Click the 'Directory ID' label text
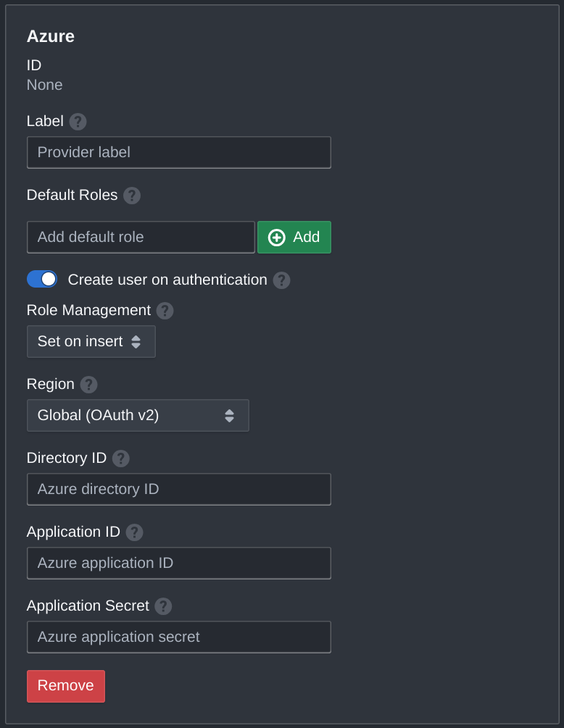Screen dimensions: 564x728 click(x=67, y=458)
